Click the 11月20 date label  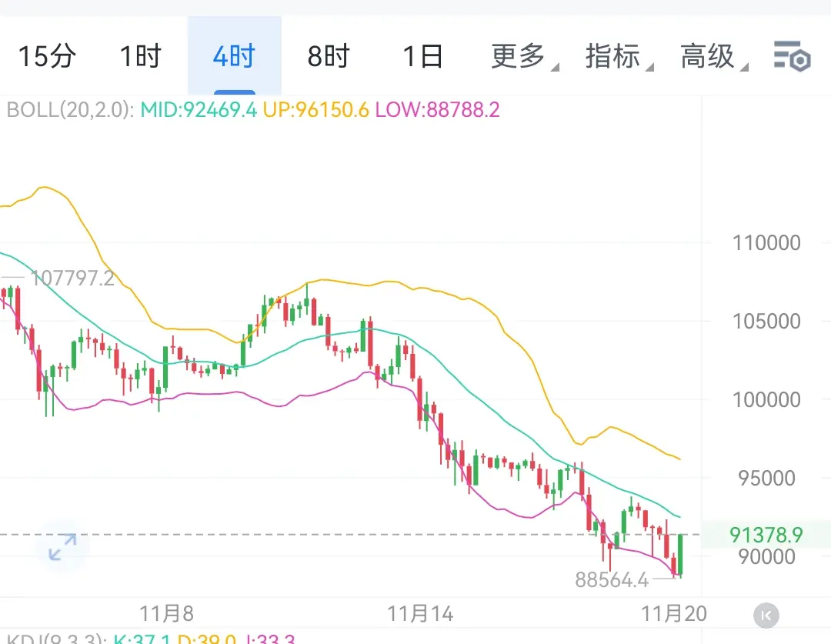pyautogui.click(x=674, y=614)
